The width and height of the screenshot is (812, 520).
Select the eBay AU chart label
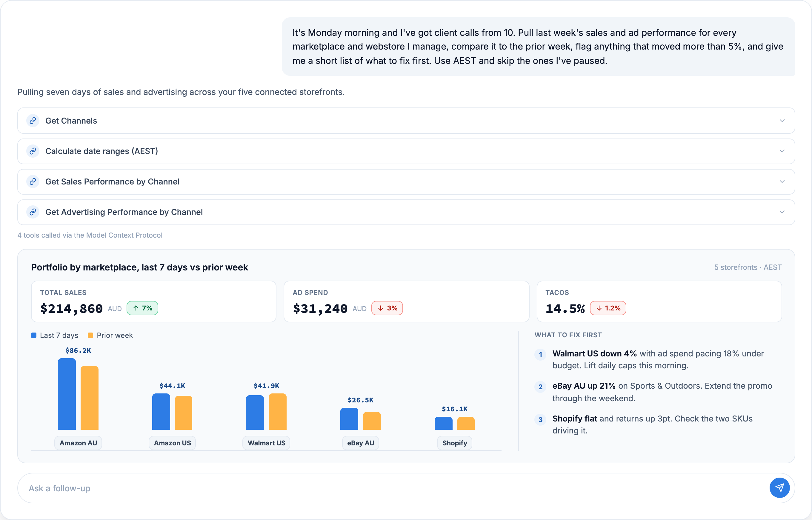[x=361, y=443]
